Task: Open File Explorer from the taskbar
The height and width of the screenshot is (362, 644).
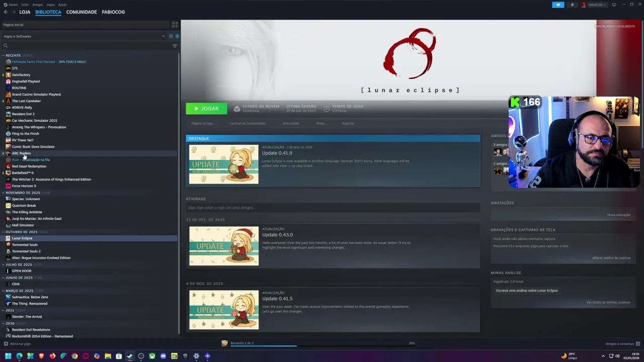Action: [x=108, y=356]
